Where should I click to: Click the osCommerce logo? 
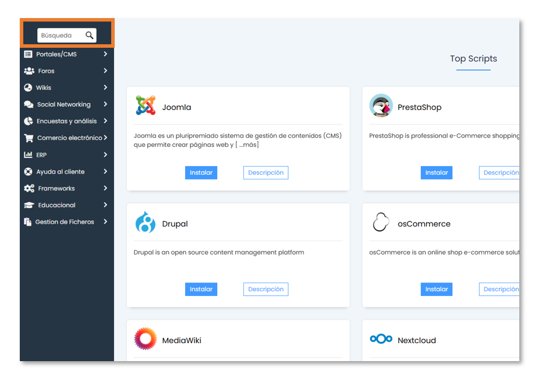(x=381, y=222)
